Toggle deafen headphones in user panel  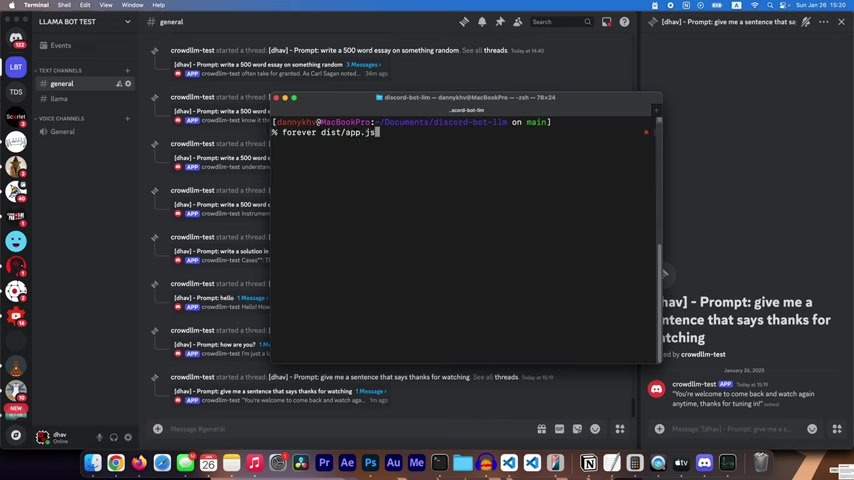point(114,437)
